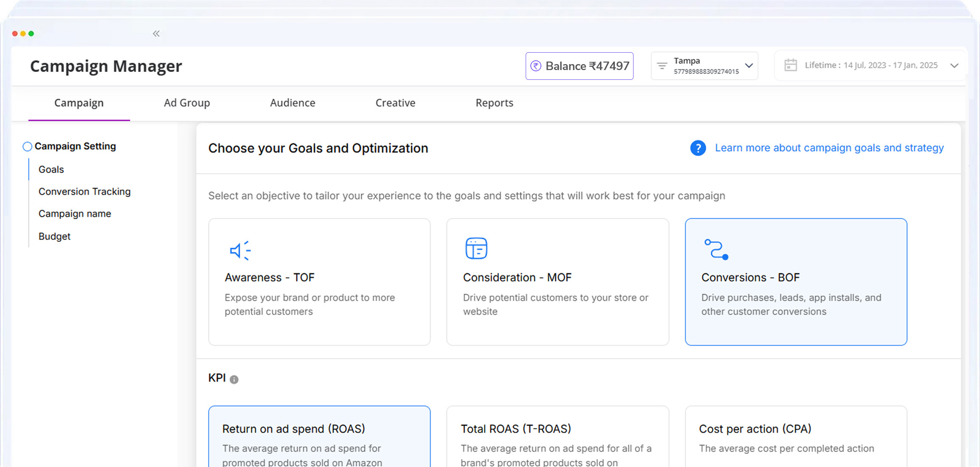Switch to the Ad Group tab
Image resolution: width=980 pixels, height=467 pixels.
[187, 103]
